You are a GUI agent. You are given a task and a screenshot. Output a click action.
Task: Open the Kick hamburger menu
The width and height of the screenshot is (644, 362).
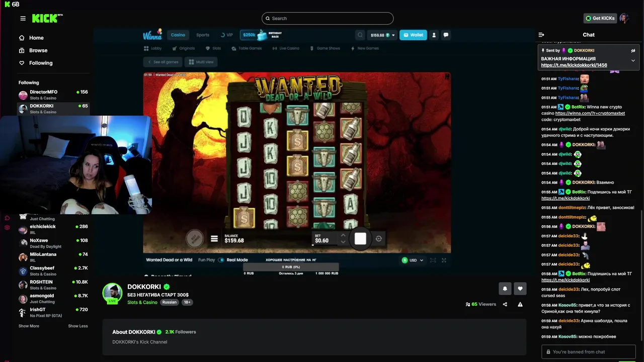(x=23, y=19)
